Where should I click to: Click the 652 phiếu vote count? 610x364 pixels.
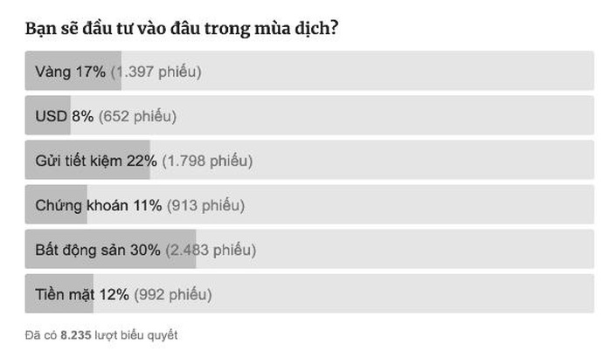coord(137,117)
